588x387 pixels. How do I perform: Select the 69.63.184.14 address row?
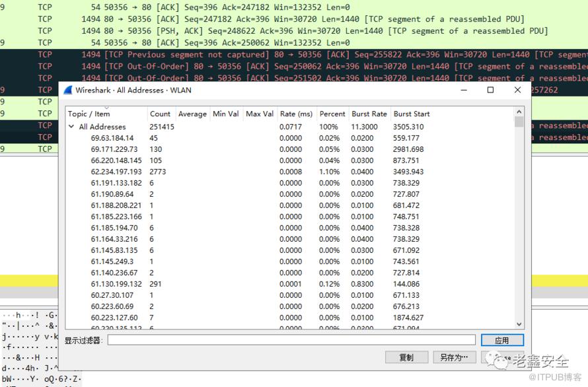[x=112, y=138]
